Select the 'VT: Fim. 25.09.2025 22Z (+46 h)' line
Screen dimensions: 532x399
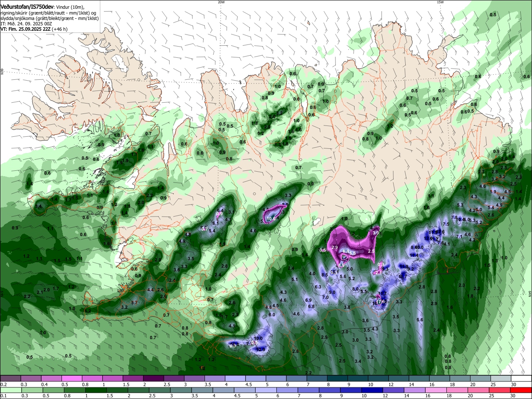(x=34, y=29)
